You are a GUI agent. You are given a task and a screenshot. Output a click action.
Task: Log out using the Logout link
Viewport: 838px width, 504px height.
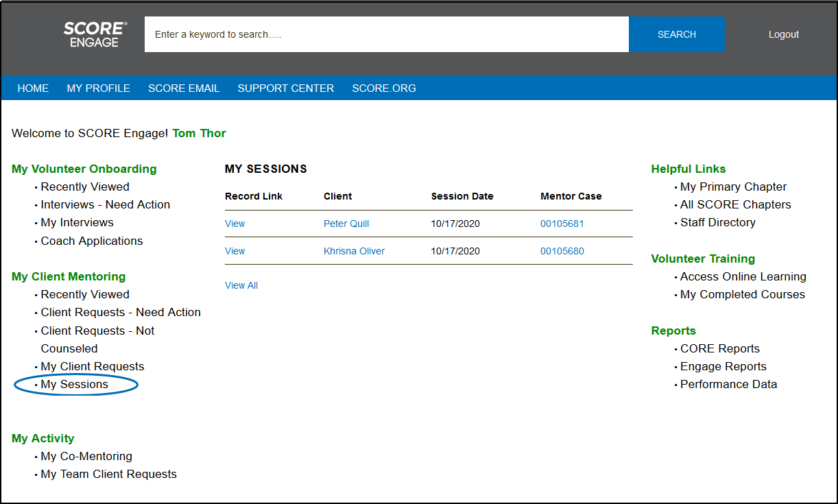point(783,34)
